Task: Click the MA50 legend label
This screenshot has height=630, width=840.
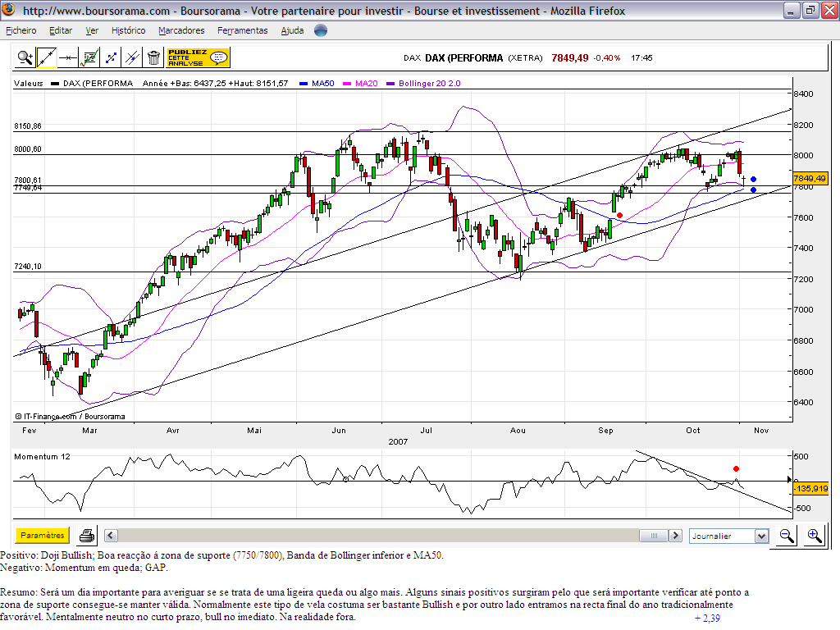Action: (323, 83)
